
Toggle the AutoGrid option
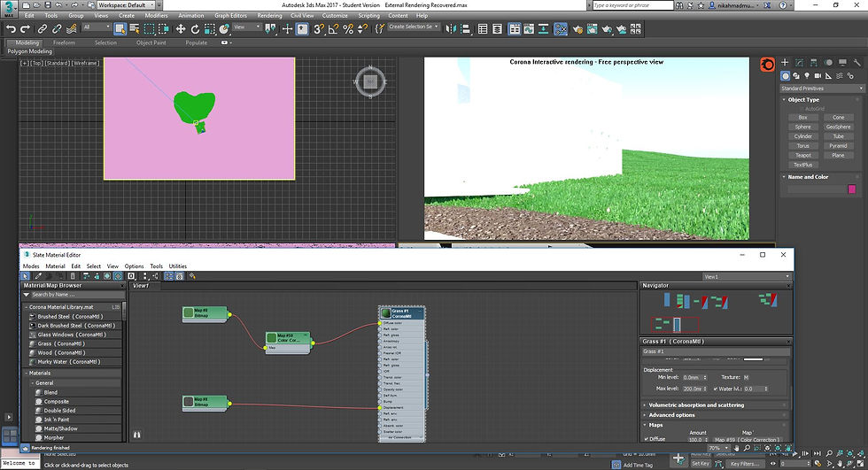(814, 109)
